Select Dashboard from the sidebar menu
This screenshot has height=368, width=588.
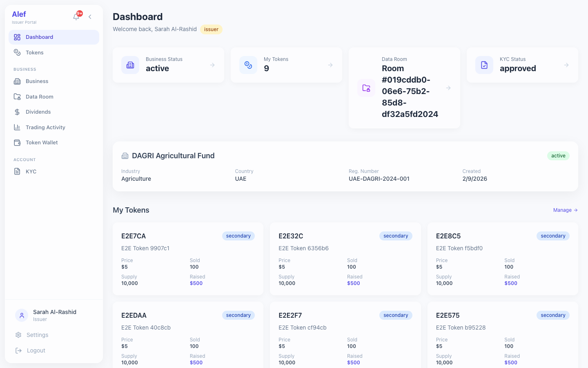39,37
